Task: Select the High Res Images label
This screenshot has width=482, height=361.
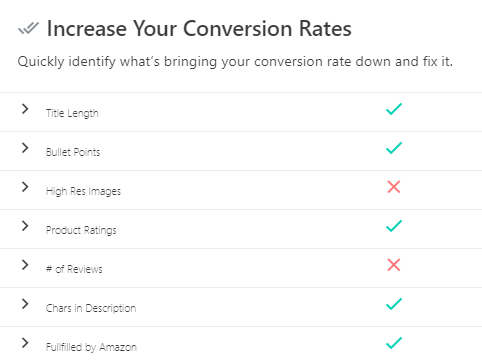Action: point(83,191)
